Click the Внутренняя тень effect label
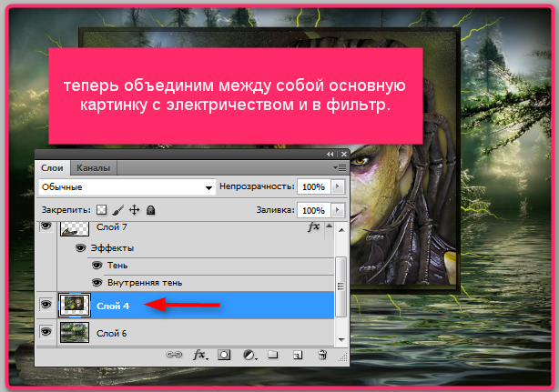559x392 pixels. pyautogui.click(x=145, y=283)
